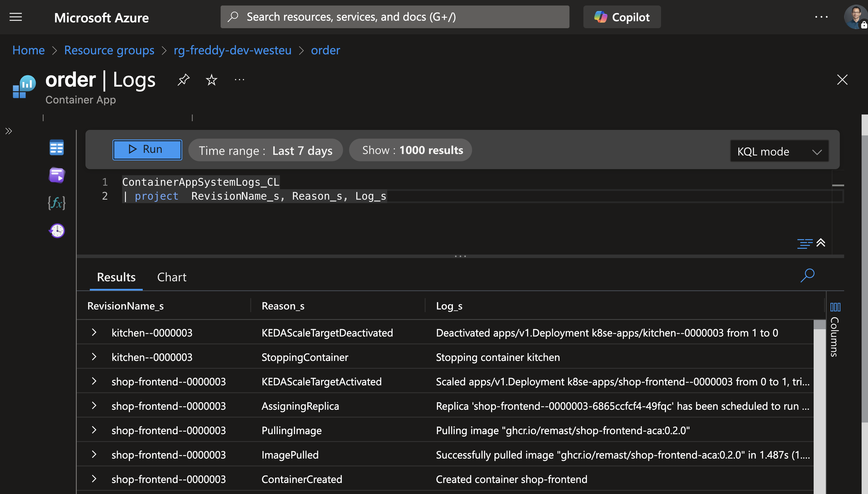The width and height of the screenshot is (868, 494).
Task: Click the Container App resource icon
Action: point(24,87)
